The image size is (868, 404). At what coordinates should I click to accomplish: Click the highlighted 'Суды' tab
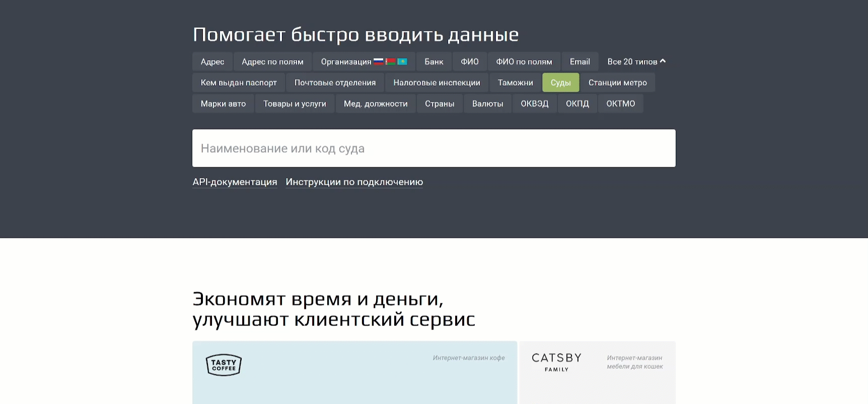[x=560, y=83]
